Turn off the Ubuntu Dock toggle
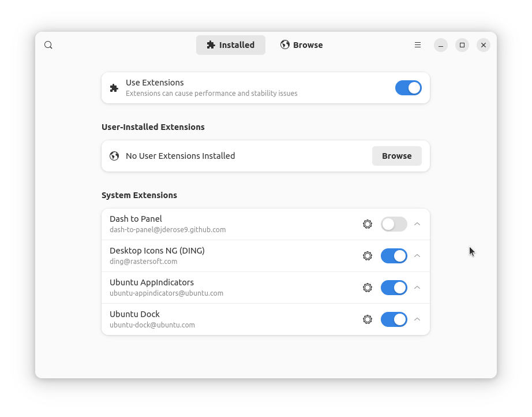Image resolution: width=532 pixels, height=417 pixels. 394,319
